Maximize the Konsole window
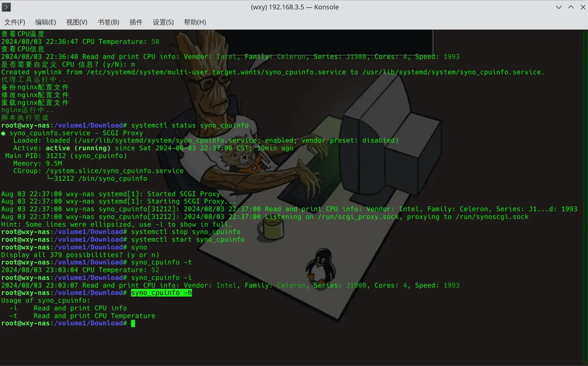The height and width of the screenshot is (366, 588). (x=571, y=7)
